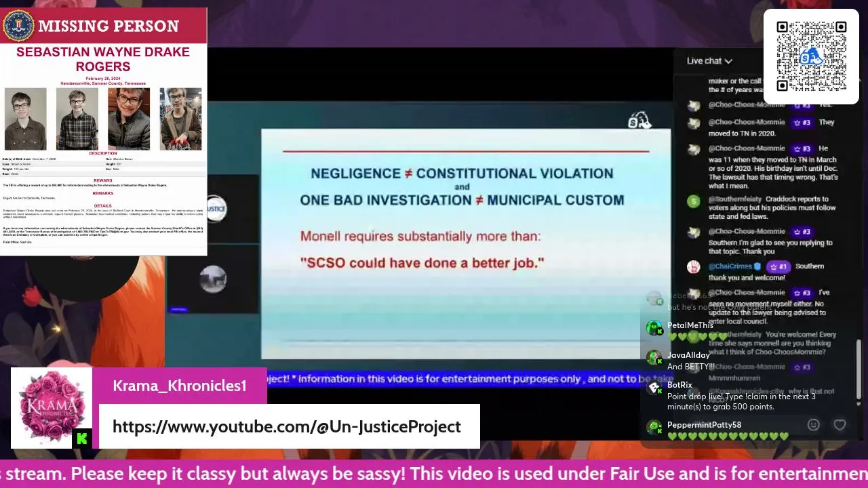Click the PeppermintPatty58 avatar
This screenshot has width=868, height=488.
pos(654,428)
